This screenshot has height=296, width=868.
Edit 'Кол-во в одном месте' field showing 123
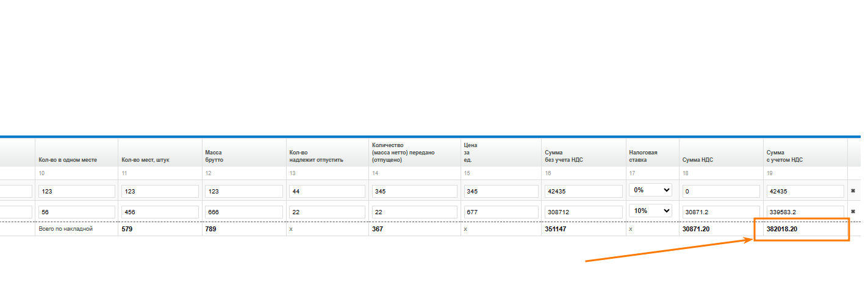[77, 191]
